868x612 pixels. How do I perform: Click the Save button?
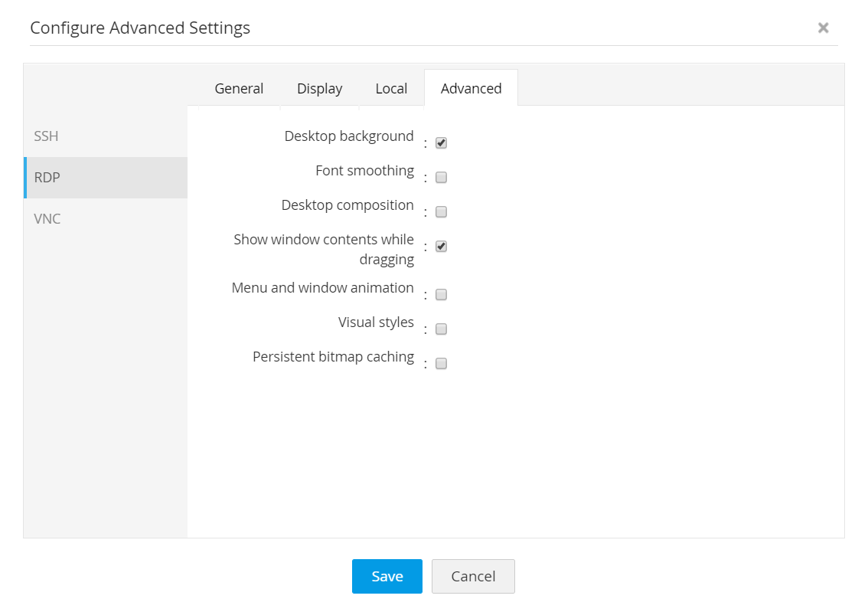(387, 576)
